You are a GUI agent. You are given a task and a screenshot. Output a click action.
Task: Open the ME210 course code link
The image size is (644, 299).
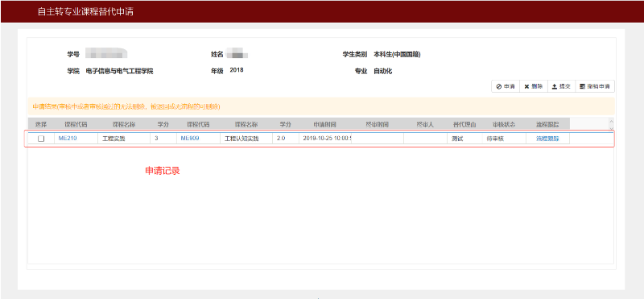[68, 139]
